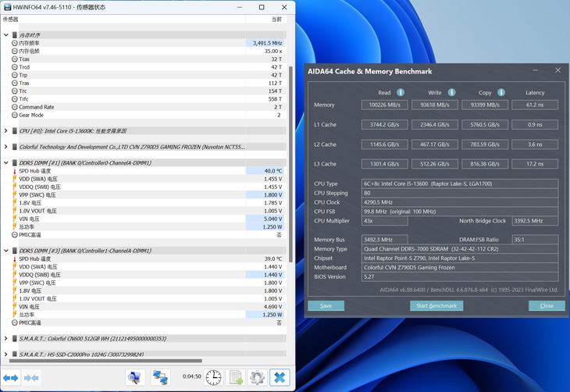Click the blue X close sensors icon
Viewport: 570px width, 392px height.
(x=280, y=377)
